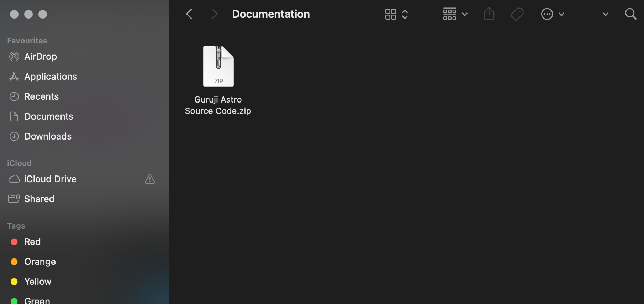Open iCloud Drive in the sidebar
This screenshot has width=644, height=304.
pos(50,179)
